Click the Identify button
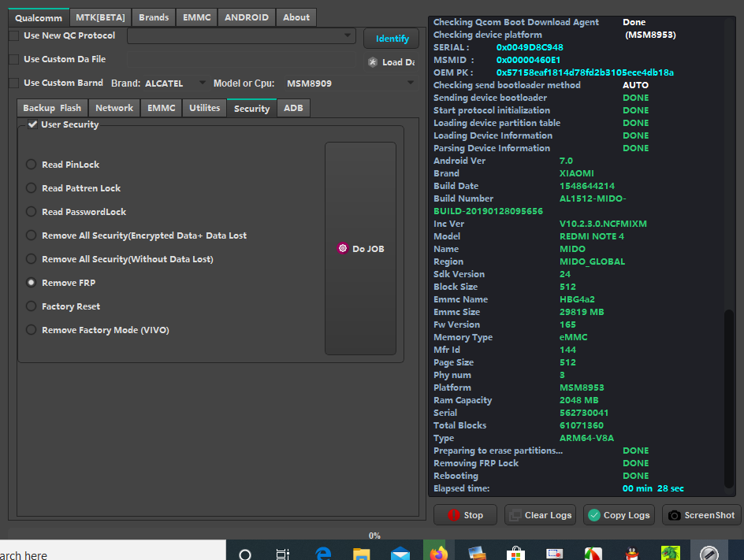This screenshot has height=560, width=744. point(392,39)
